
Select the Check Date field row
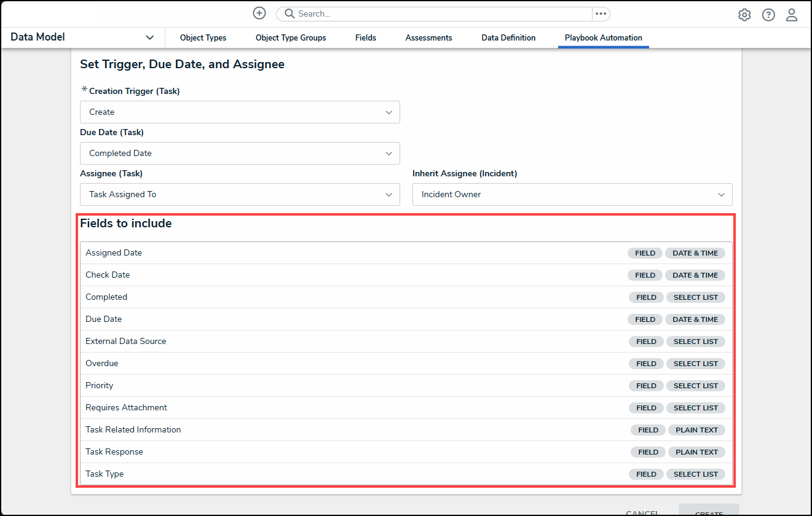pos(406,275)
